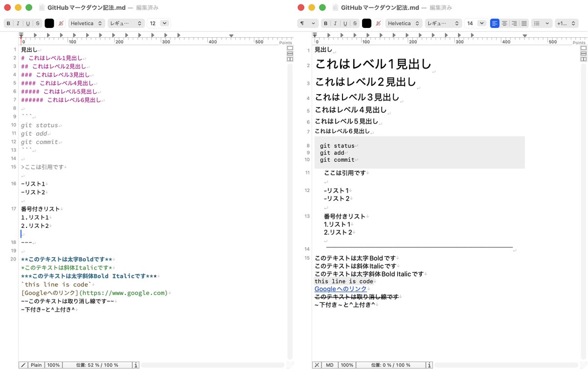Toggle Bold in the right window toolbar
This screenshot has width=588, height=369.
click(x=325, y=23)
